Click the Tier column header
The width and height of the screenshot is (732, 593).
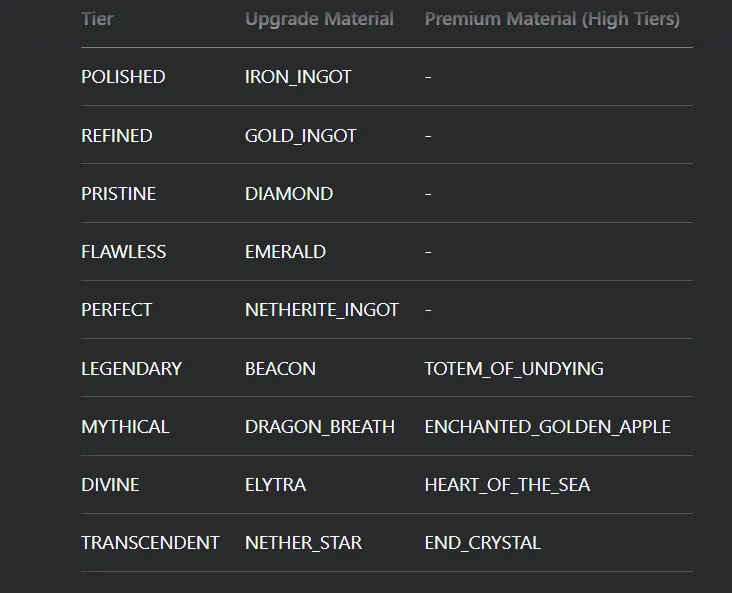click(97, 19)
